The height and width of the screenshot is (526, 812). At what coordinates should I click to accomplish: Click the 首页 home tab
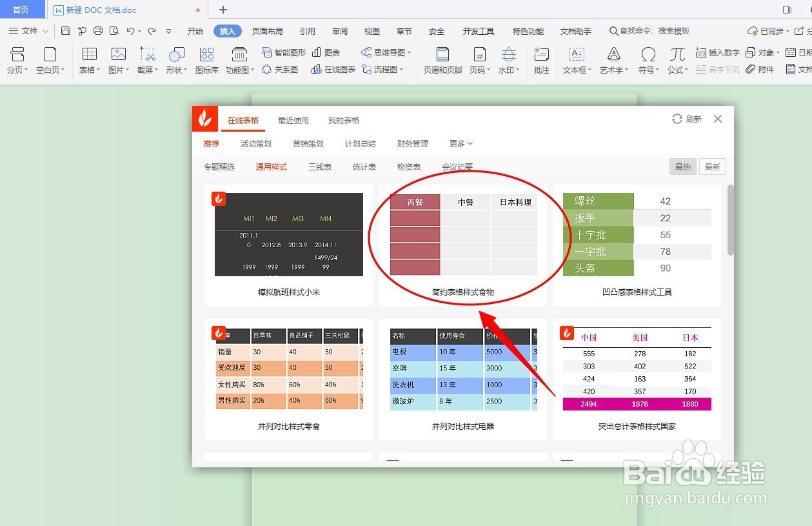21,10
